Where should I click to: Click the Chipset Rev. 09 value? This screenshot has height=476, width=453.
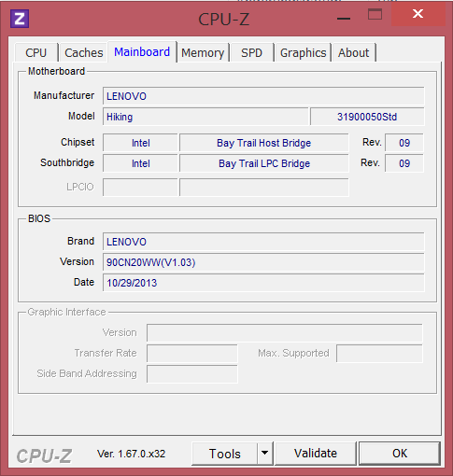(404, 143)
